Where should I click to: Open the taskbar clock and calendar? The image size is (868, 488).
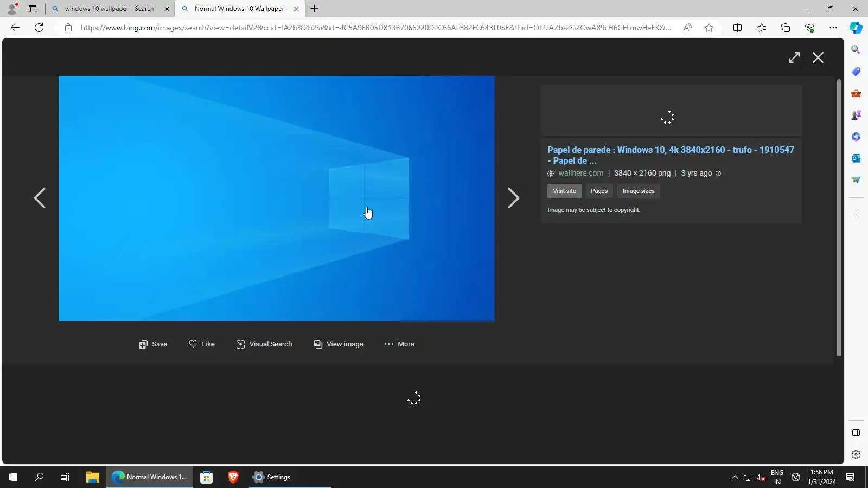822,477
